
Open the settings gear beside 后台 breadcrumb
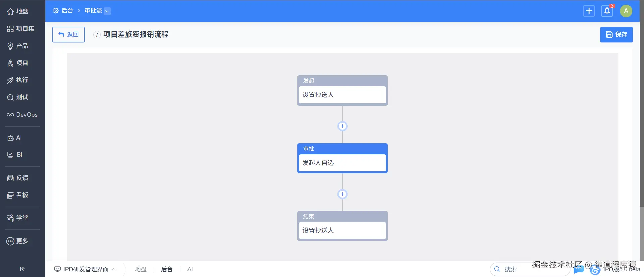click(x=56, y=10)
